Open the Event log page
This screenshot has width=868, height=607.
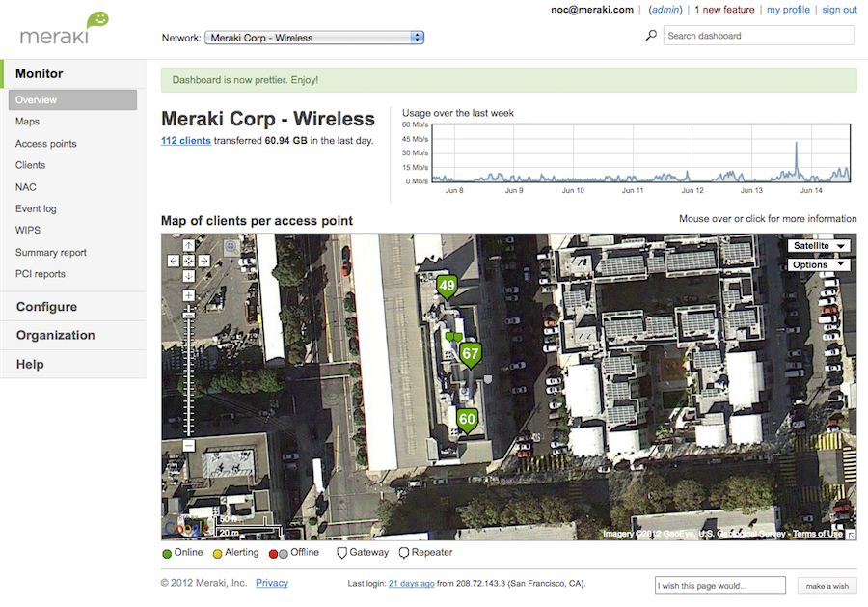[x=36, y=208]
